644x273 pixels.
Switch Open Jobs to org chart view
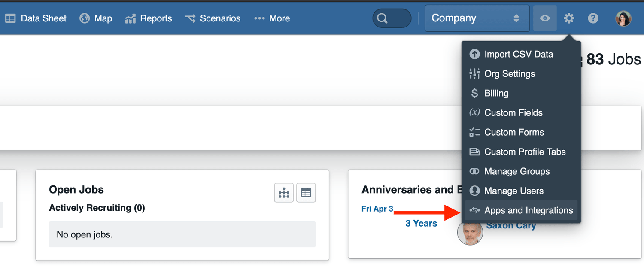tap(284, 192)
